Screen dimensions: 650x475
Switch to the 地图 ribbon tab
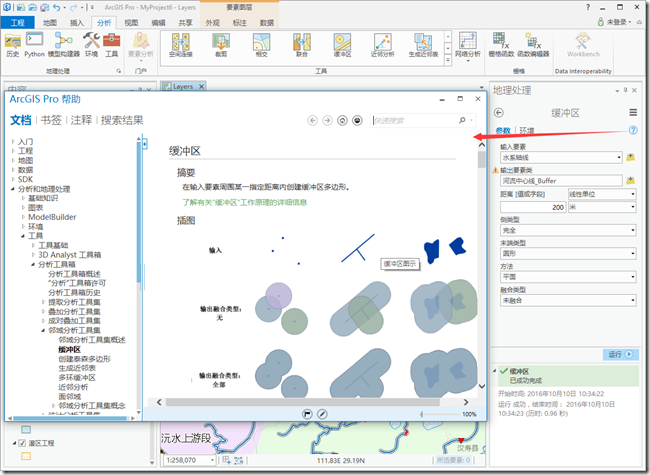point(50,22)
